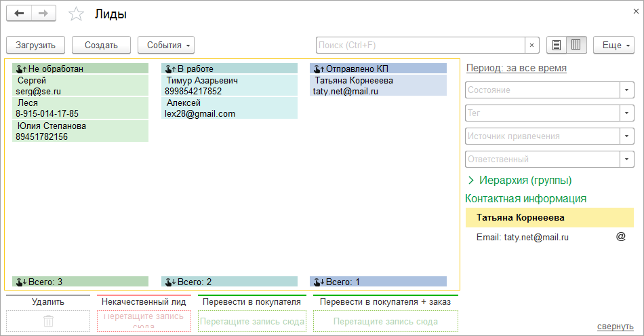Click into the Поиск search field
The height and width of the screenshot is (336, 644).
[x=420, y=45]
